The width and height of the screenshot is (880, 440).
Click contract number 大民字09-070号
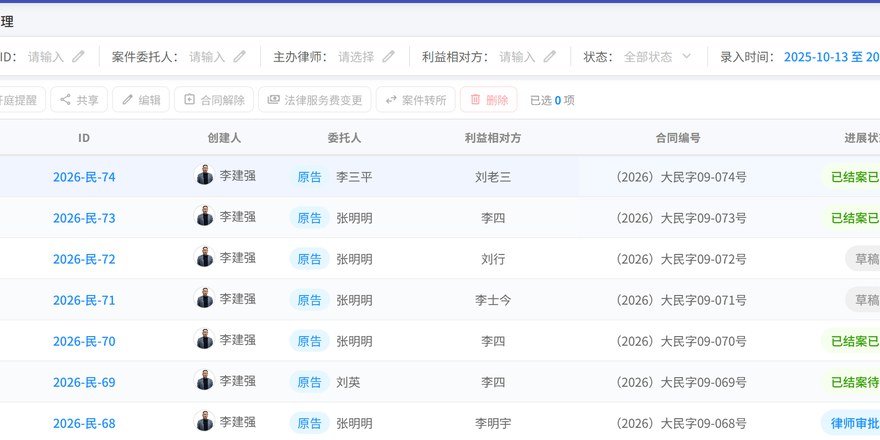681,341
